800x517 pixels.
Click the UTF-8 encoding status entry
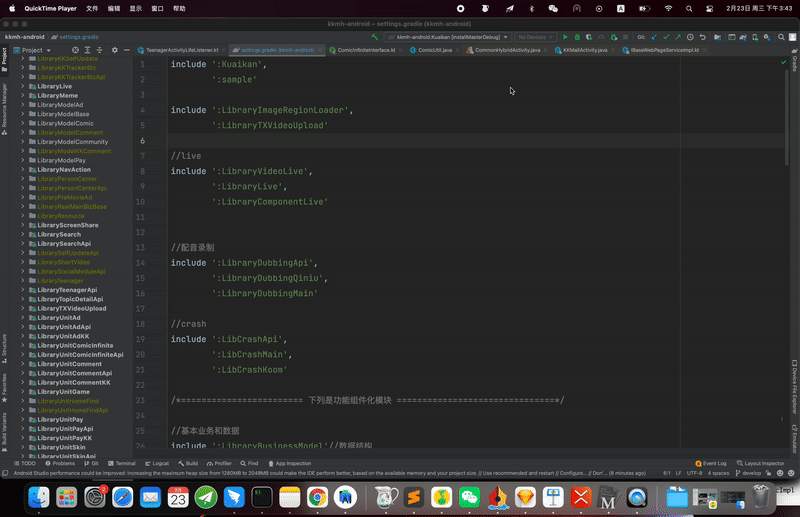pos(694,473)
